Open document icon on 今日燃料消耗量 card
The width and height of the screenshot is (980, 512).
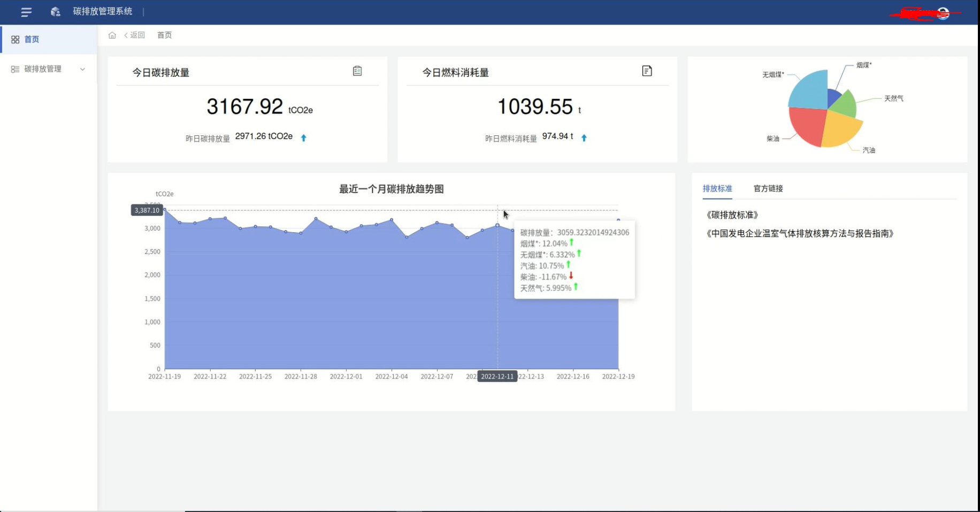coord(647,71)
